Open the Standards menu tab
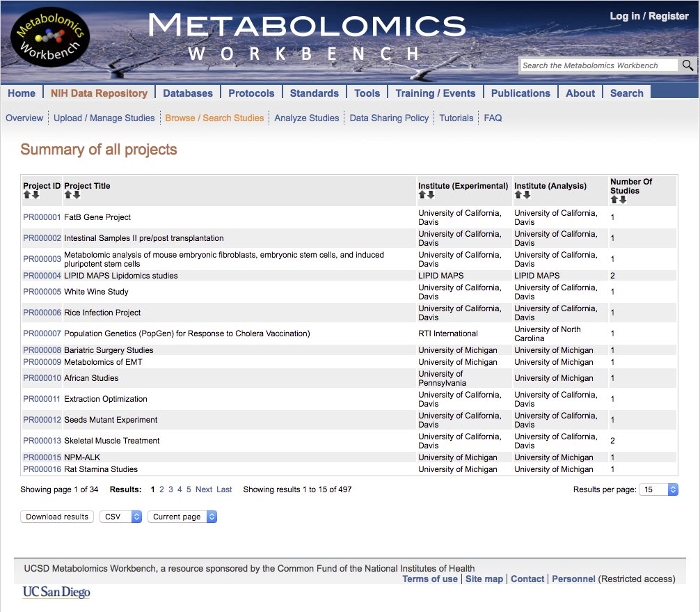The width and height of the screenshot is (700, 612). pos(315,93)
